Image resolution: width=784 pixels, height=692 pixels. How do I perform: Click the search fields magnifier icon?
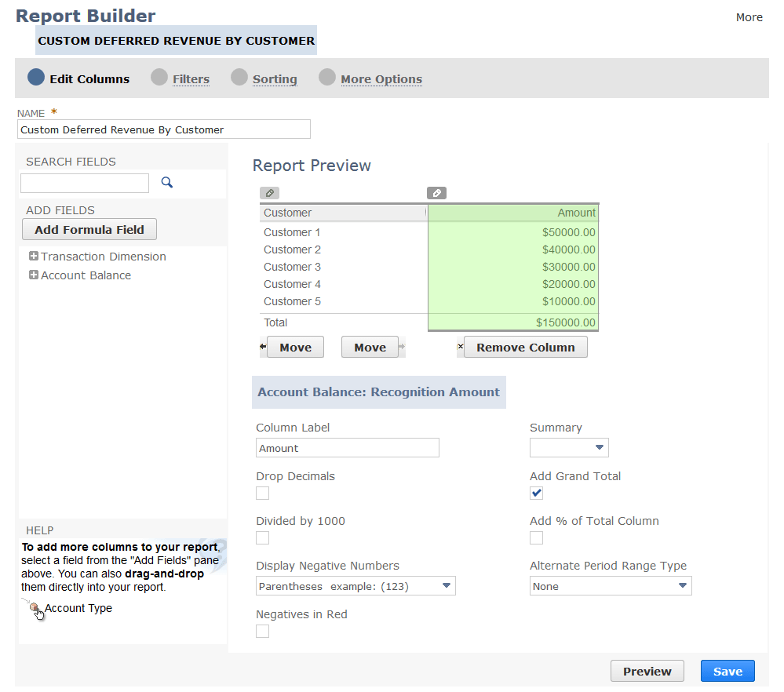tap(167, 183)
